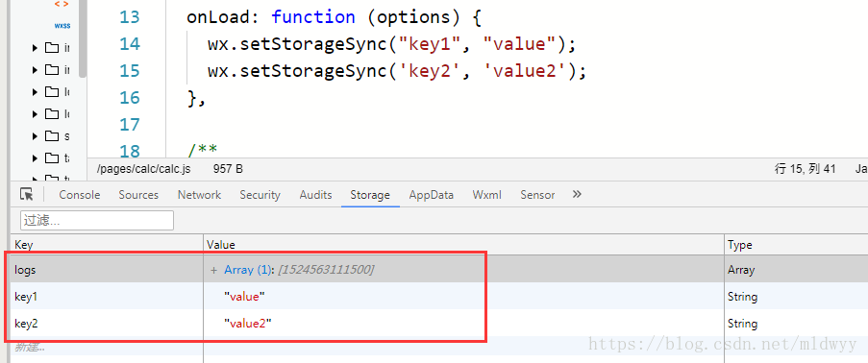Click the Array type cell of logs
The width and height of the screenshot is (868, 363).
[x=796, y=270]
